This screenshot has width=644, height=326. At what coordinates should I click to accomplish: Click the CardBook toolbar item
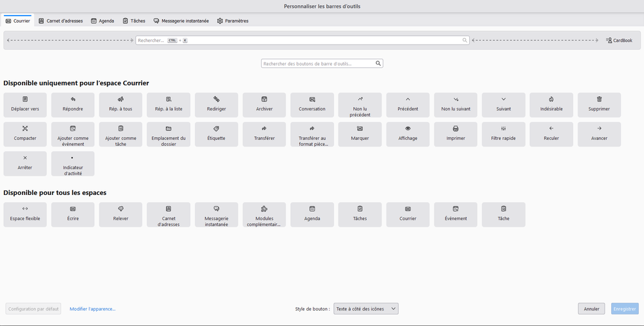point(619,40)
